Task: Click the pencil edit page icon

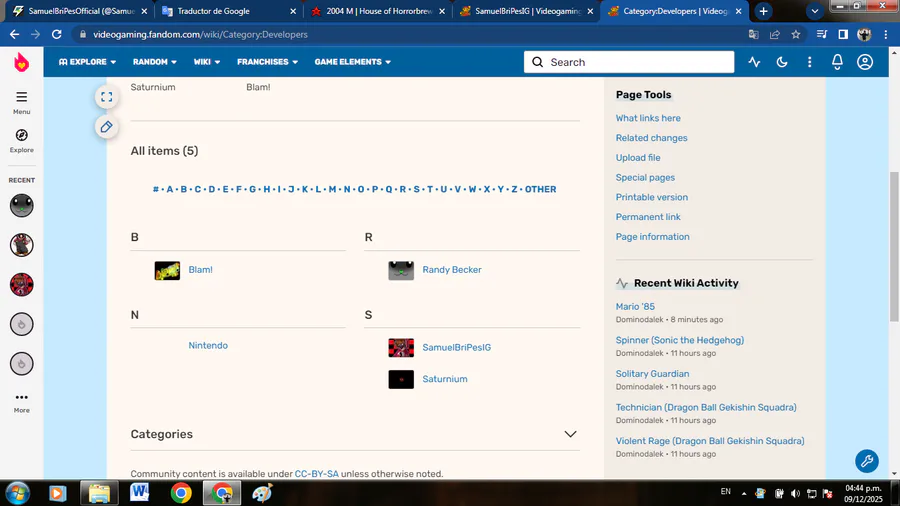Action: click(x=107, y=127)
